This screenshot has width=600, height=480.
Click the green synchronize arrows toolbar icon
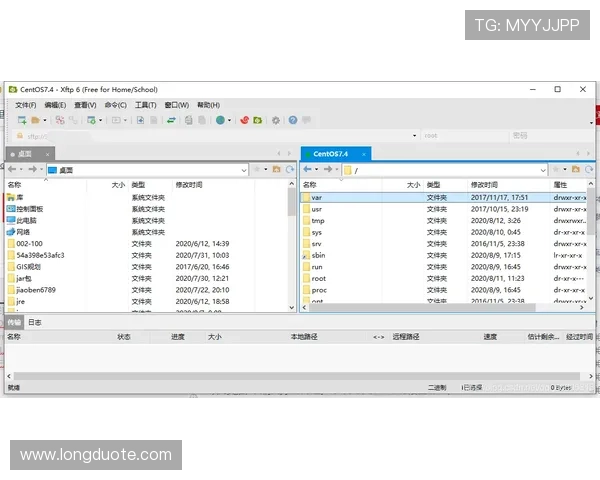click(x=171, y=120)
